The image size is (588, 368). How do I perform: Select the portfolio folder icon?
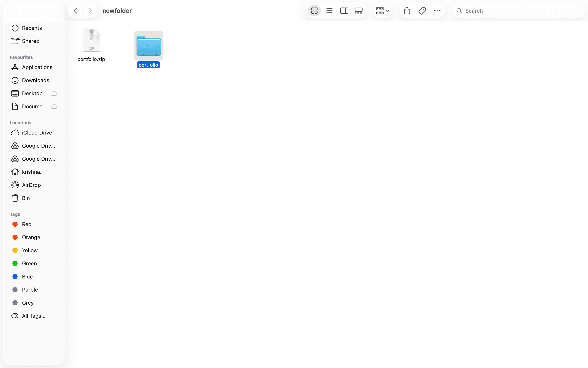pos(148,46)
